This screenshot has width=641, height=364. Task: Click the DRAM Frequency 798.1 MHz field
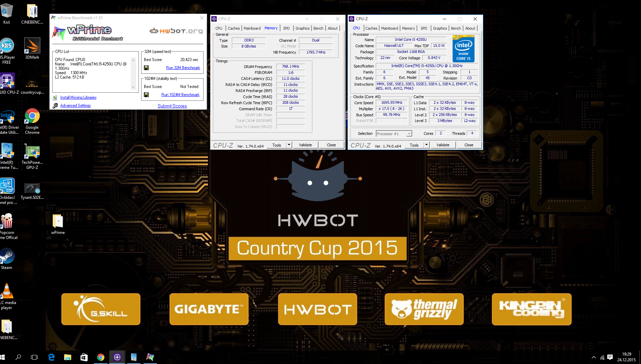pos(291,66)
